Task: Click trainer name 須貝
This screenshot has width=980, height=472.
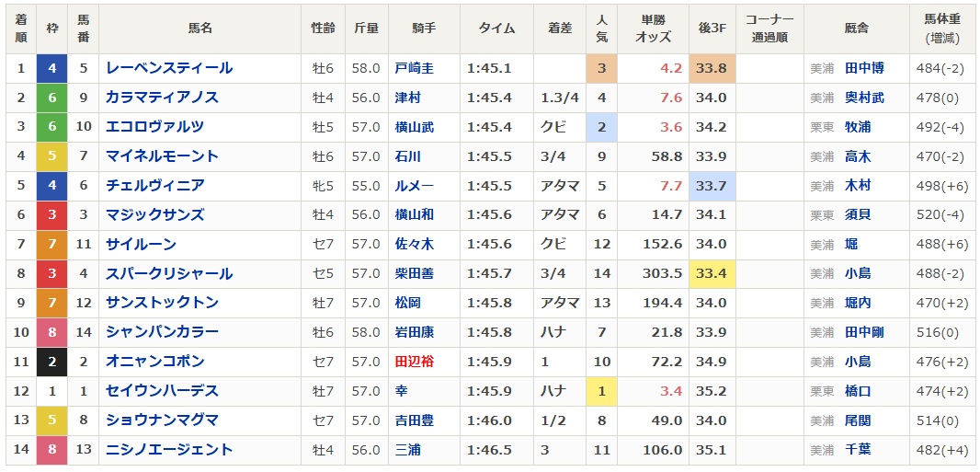Action: coord(858,215)
